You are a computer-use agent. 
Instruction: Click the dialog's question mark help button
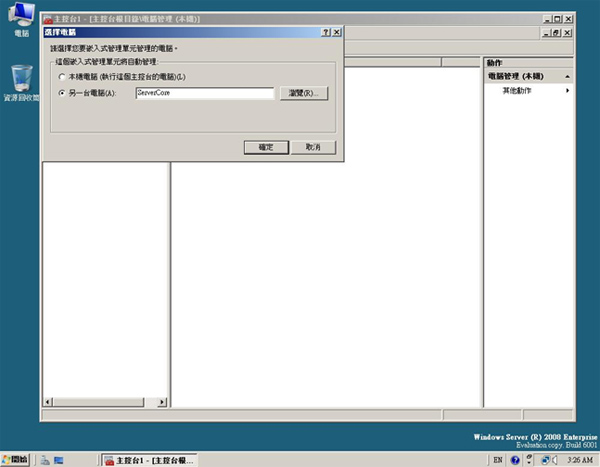point(325,33)
